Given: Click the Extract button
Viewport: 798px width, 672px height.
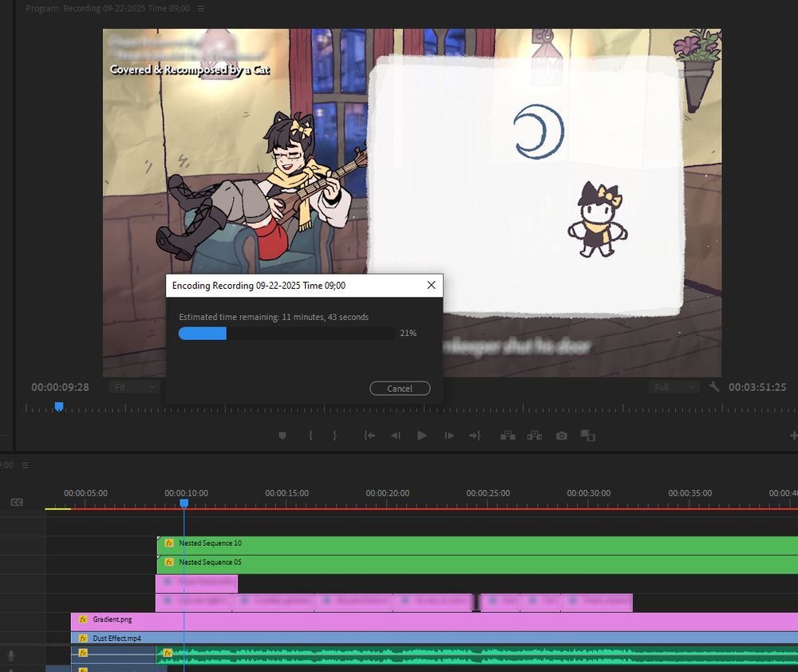Looking at the screenshot, I should click(x=535, y=436).
